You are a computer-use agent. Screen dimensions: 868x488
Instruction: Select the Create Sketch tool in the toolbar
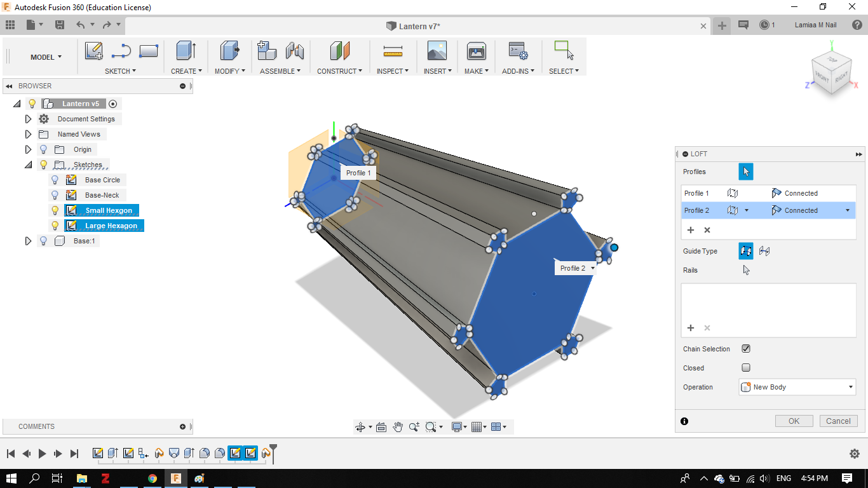pos(94,51)
